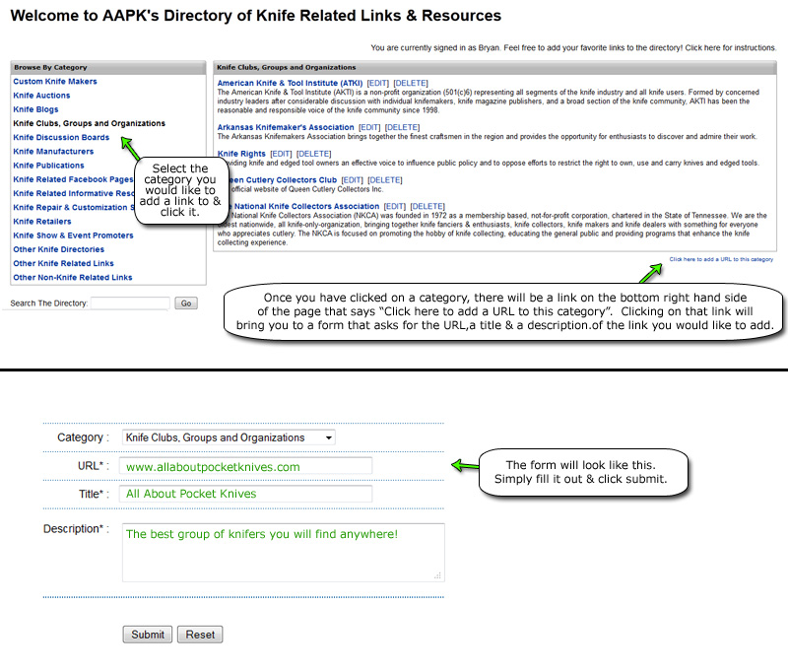Click the Search The Directory input field
This screenshot has width=788, height=672.
coord(130,303)
